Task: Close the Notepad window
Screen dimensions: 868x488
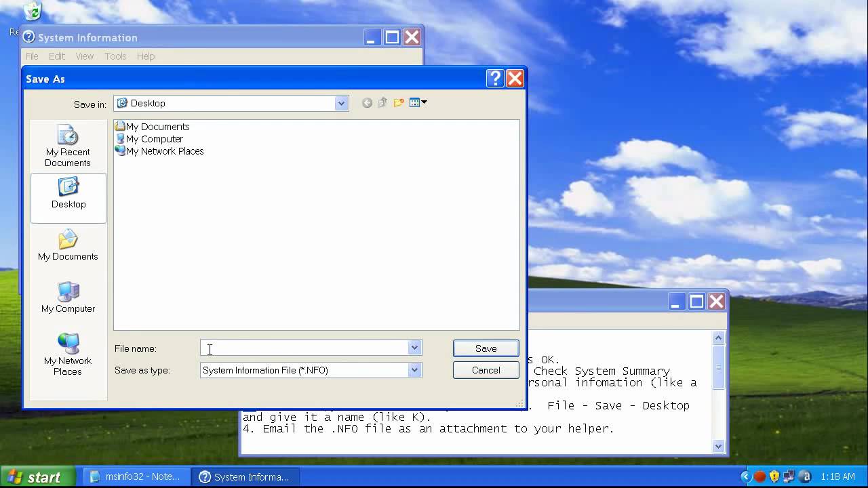Action: coord(716,302)
